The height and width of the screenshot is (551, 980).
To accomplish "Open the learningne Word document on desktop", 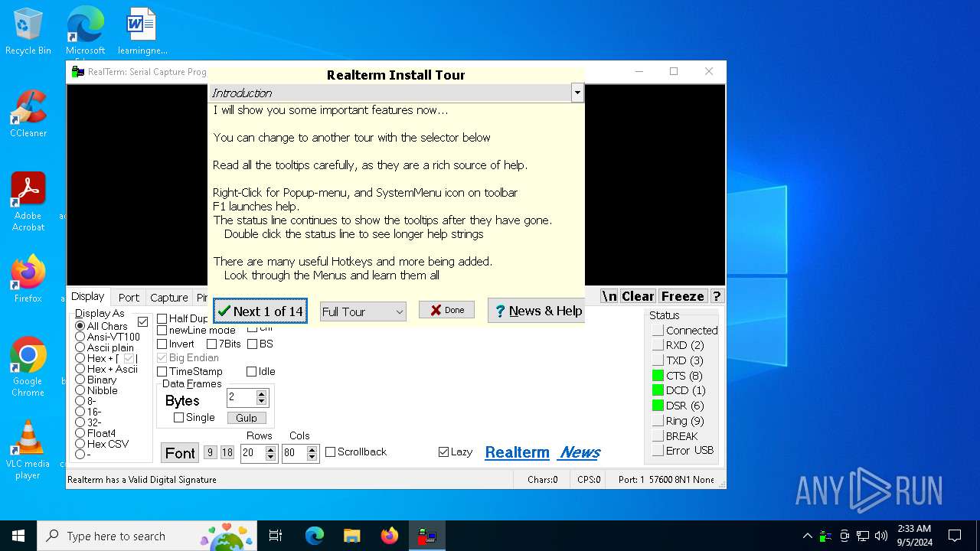I will [142, 32].
